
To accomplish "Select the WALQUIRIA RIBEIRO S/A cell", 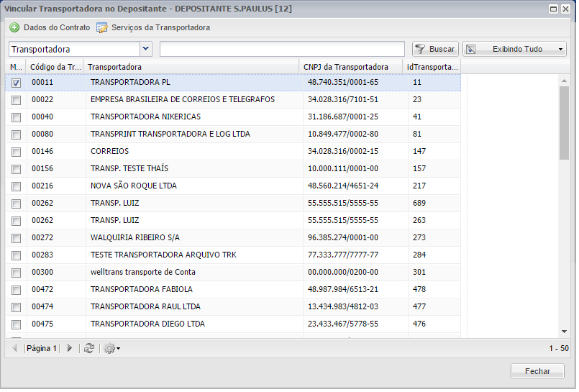I will pyautogui.click(x=195, y=237).
